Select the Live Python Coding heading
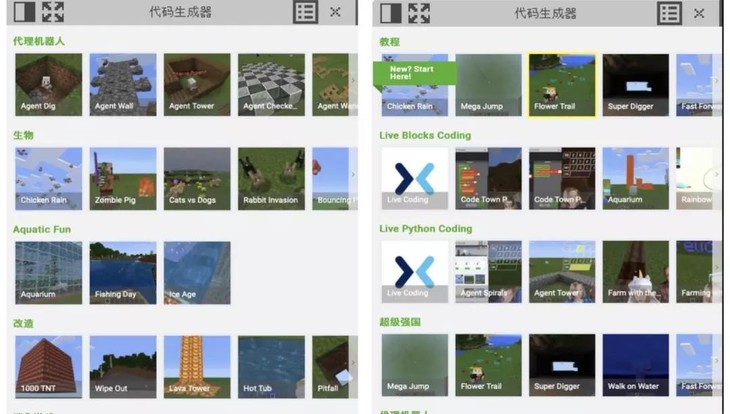Viewport: 730px width, 414px height. (426, 229)
